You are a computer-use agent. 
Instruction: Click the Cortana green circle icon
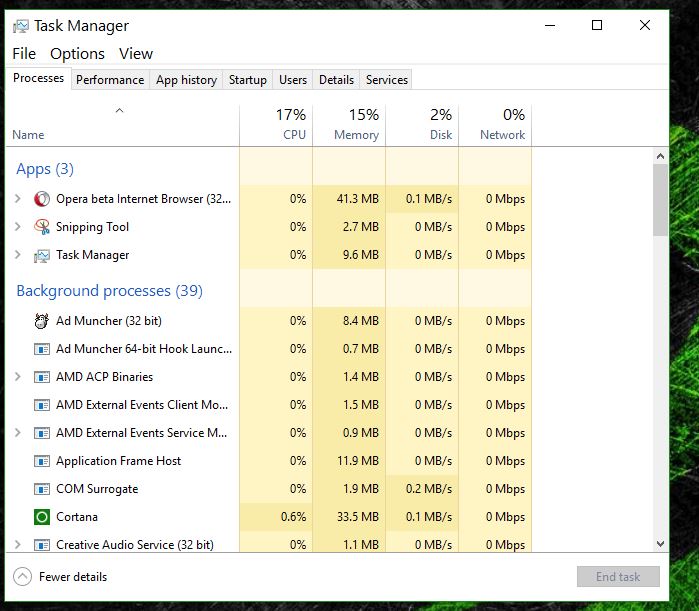coord(42,517)
